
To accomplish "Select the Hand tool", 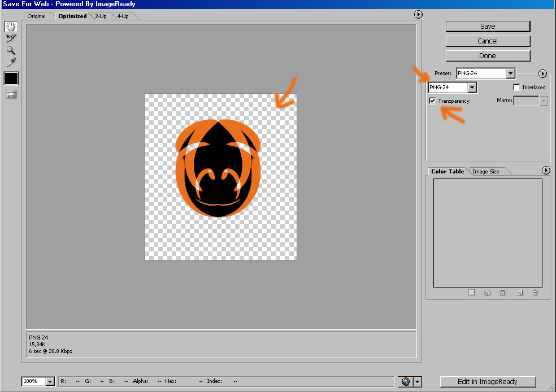I will [11, 27].
